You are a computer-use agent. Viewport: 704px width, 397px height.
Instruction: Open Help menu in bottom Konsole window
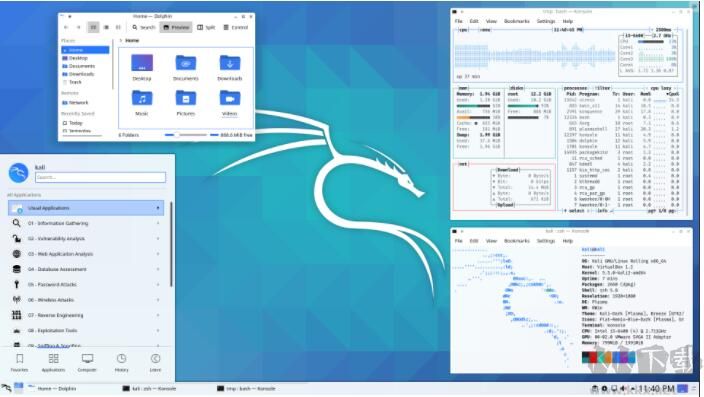pos(568,241)
